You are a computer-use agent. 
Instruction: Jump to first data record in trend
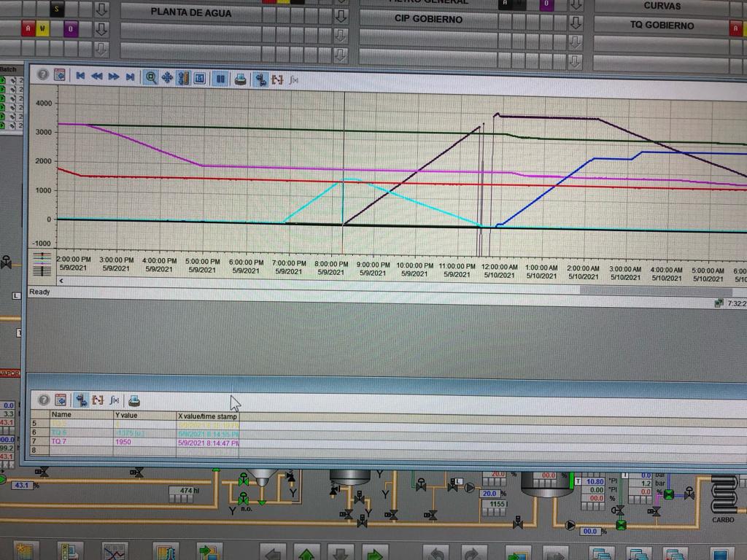click(80, 76)
